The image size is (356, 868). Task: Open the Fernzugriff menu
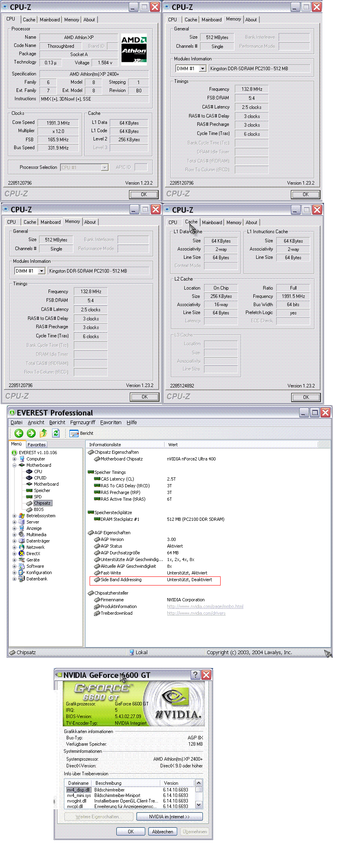82,422
